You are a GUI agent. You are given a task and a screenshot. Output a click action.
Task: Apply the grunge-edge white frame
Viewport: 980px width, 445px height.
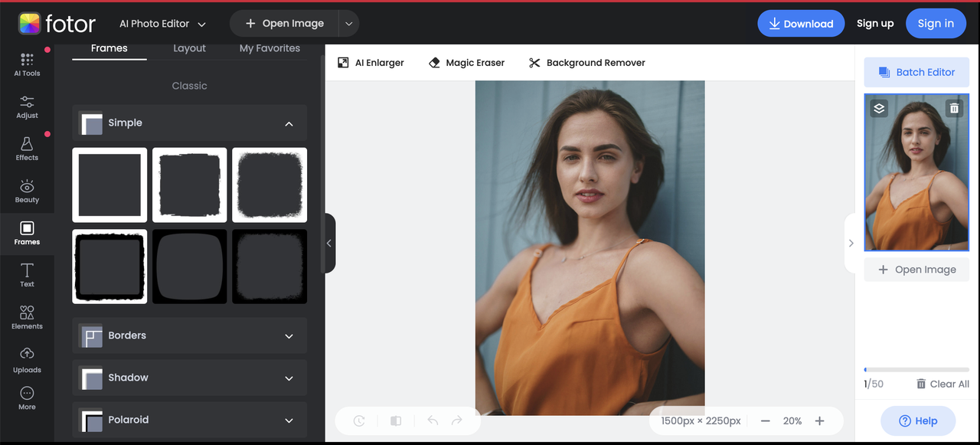pos(269,185)
